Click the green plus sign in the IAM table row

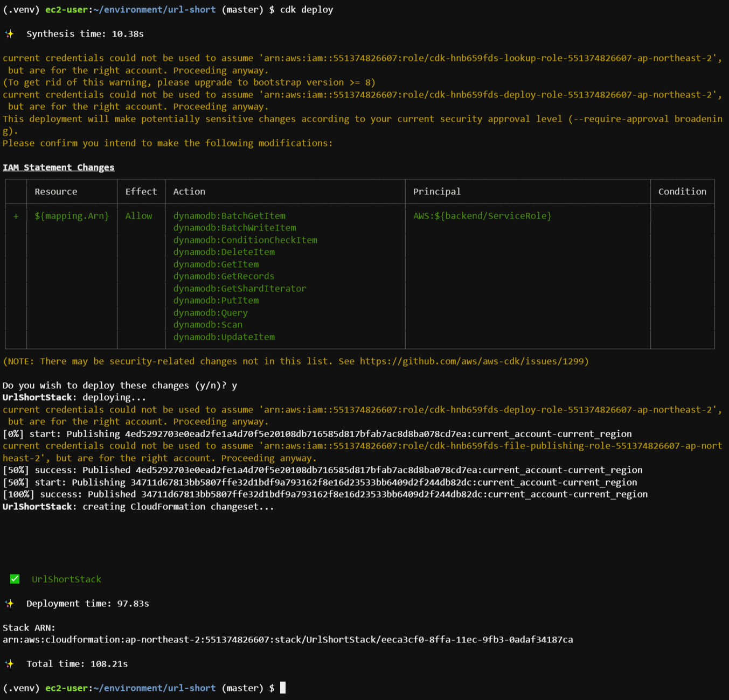click(16, 216)
